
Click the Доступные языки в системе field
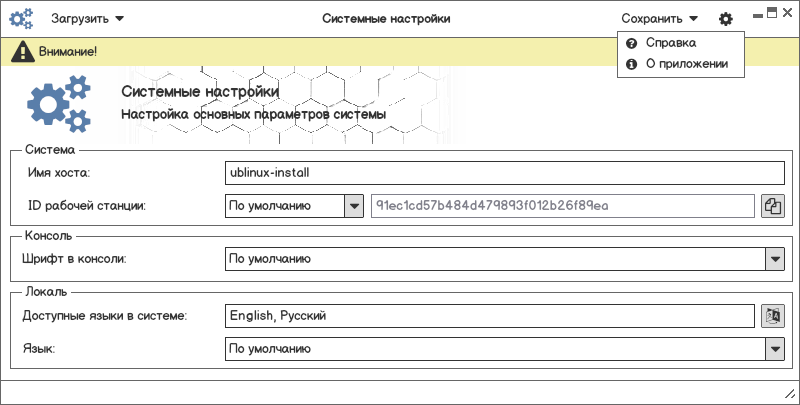490,316
